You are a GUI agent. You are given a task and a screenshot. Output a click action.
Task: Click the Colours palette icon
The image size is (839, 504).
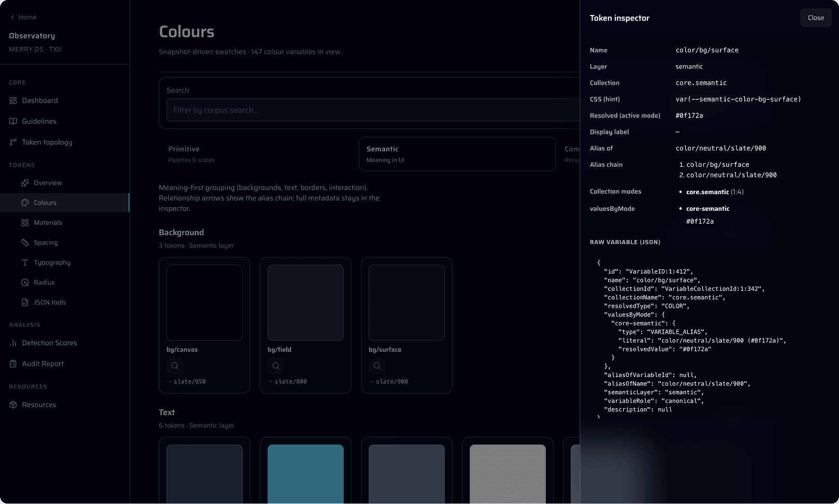(25, 203)
